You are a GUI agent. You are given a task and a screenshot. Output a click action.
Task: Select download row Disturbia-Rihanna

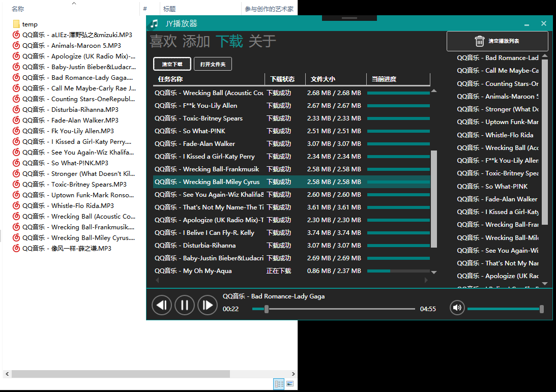tap(291, 245)
